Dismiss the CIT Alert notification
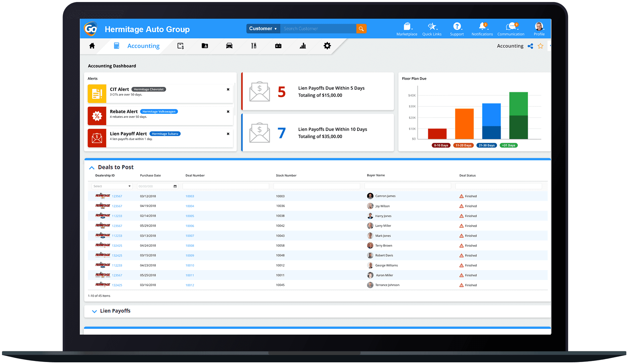Viewport: 628px width, 364px height. [228, 89]
